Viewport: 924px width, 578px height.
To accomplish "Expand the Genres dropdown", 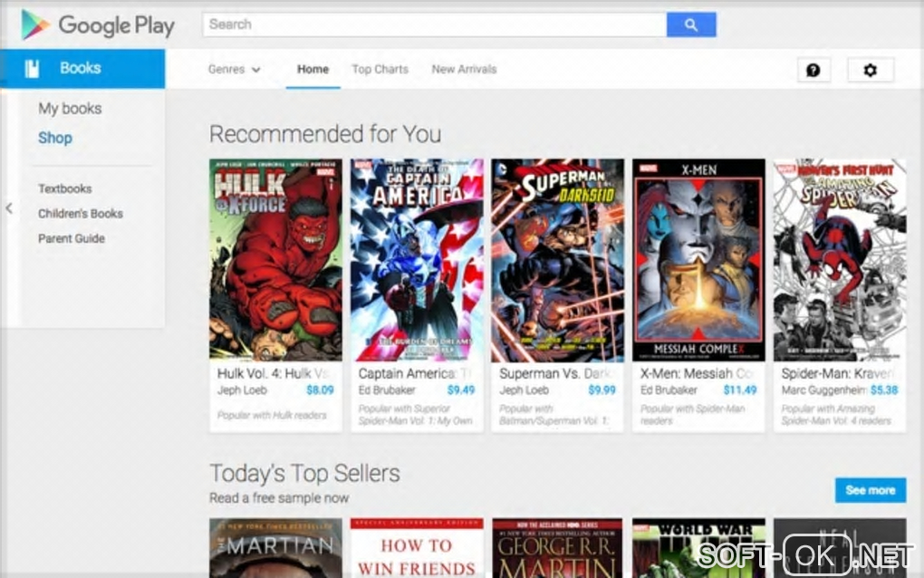I will [x=234, y=70].
